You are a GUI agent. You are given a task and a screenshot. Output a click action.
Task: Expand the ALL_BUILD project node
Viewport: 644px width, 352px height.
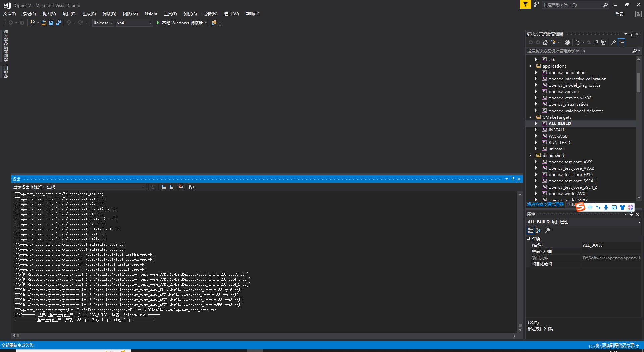tap(536, 123)
